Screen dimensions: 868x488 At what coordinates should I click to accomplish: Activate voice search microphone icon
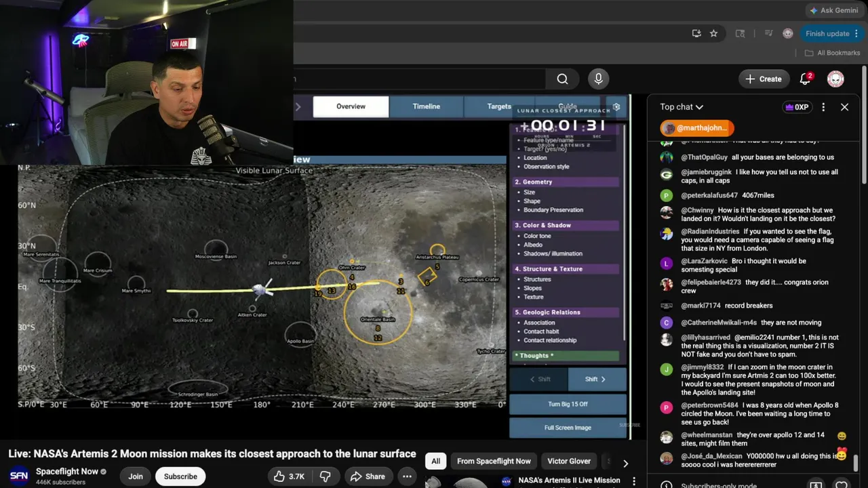tap(598, 79)
